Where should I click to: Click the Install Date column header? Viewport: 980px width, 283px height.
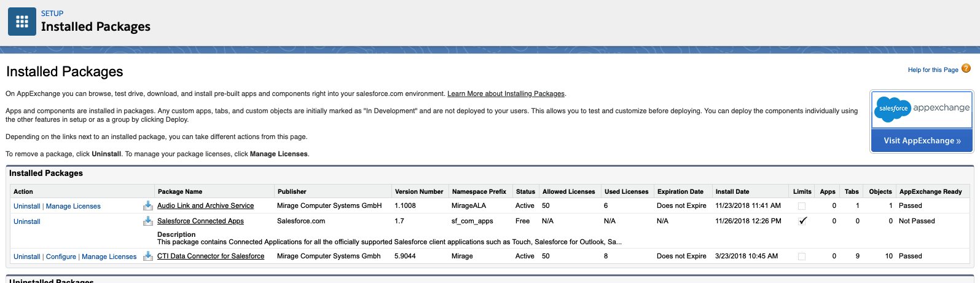pos(732,191)
